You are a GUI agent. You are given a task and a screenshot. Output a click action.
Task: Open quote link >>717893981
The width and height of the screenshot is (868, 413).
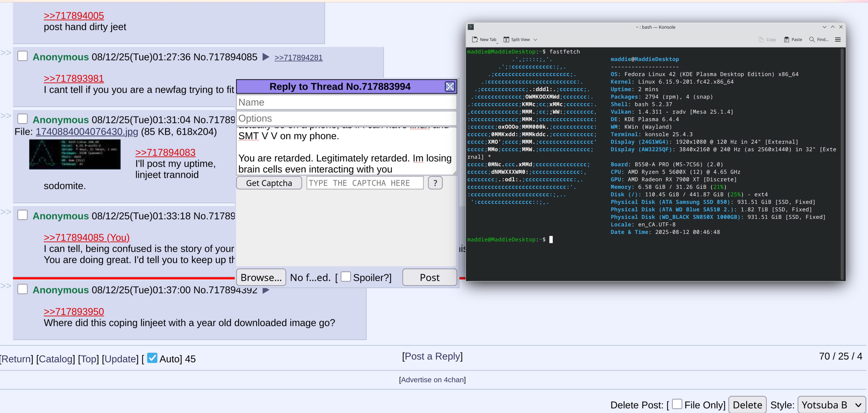pos(74,78)
